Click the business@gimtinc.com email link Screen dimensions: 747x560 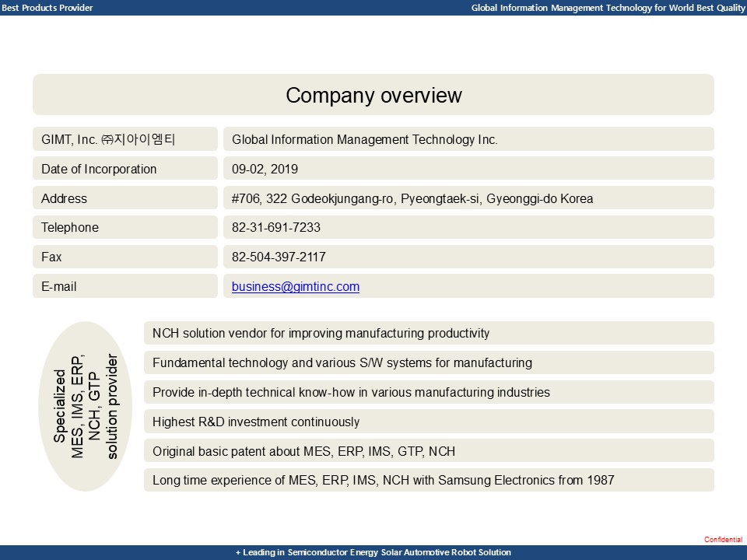[x=295, y=286]
